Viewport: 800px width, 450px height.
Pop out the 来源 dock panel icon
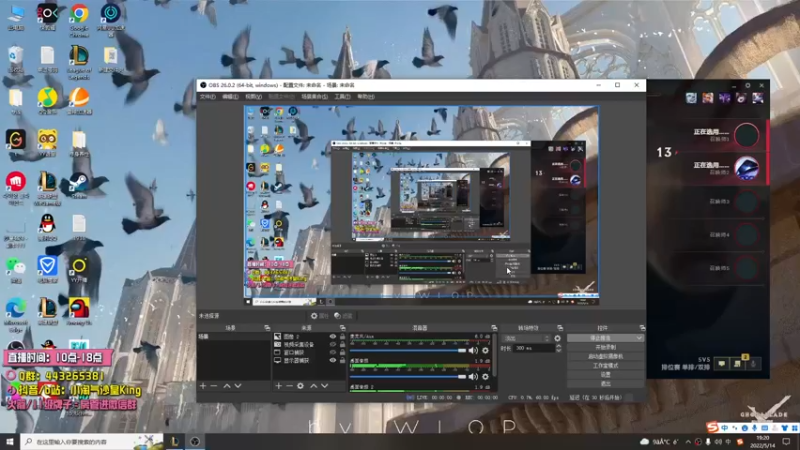click(x=342, y=328)
